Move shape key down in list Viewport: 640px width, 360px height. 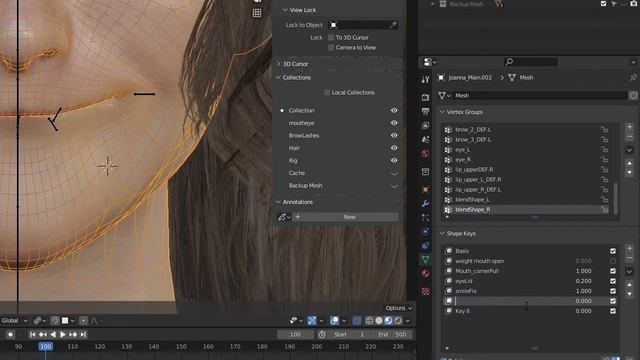(x=629, y=294)
